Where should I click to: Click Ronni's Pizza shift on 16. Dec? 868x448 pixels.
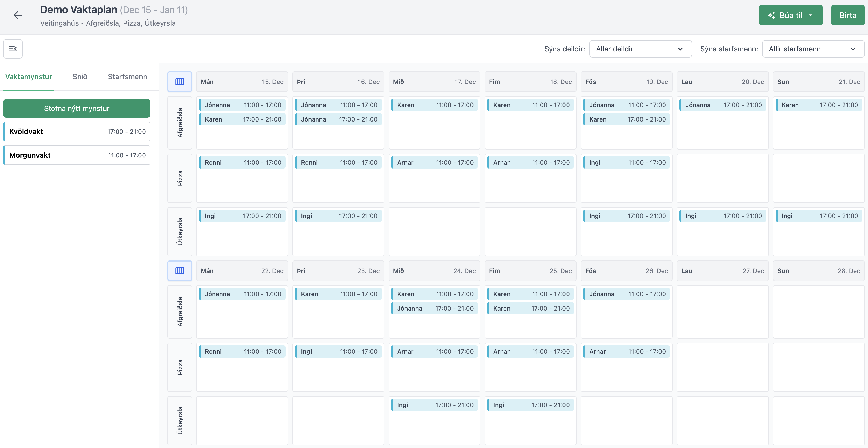[x=338, y=162]
